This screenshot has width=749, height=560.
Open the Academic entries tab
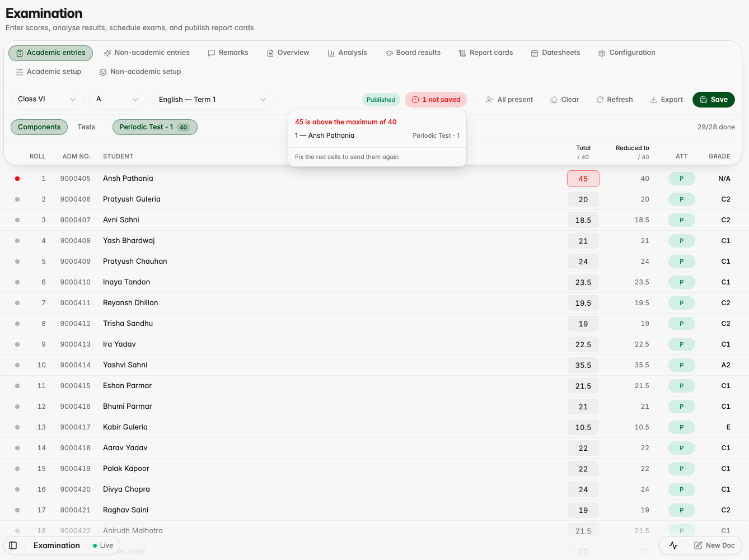point(50,53)
